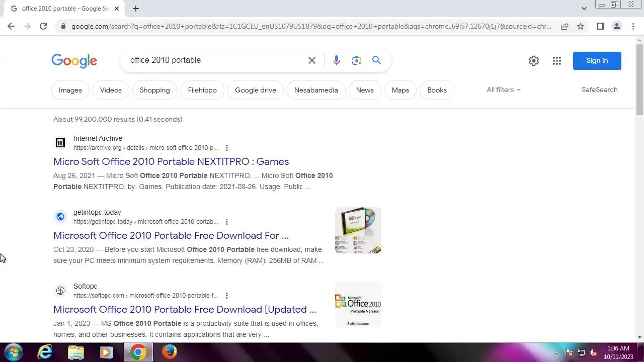Image resolution: width=644 pixels, height=362 pixels.
Task: Open the Google apps grid
Action: tap(556, 61)
